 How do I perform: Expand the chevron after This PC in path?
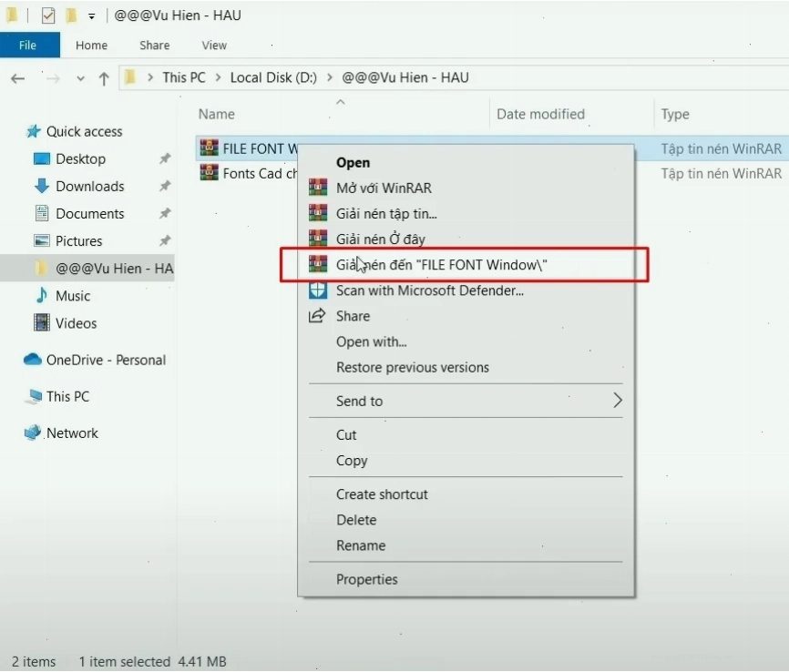pos(218,77)
